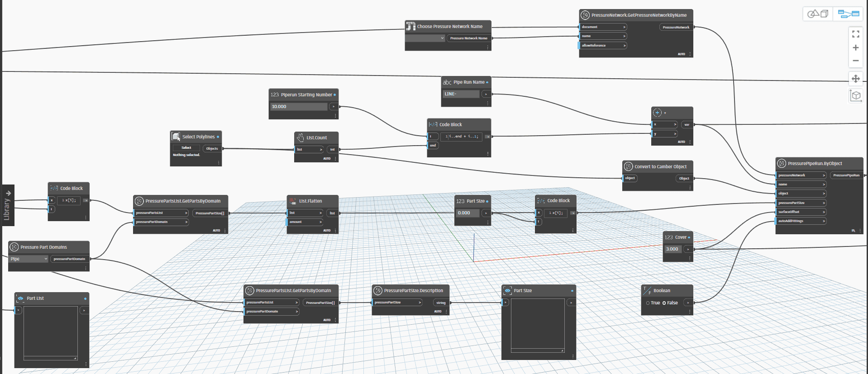
Task: Click the Pressure Part Domains node icon
Action: click(x=14, y=247)
